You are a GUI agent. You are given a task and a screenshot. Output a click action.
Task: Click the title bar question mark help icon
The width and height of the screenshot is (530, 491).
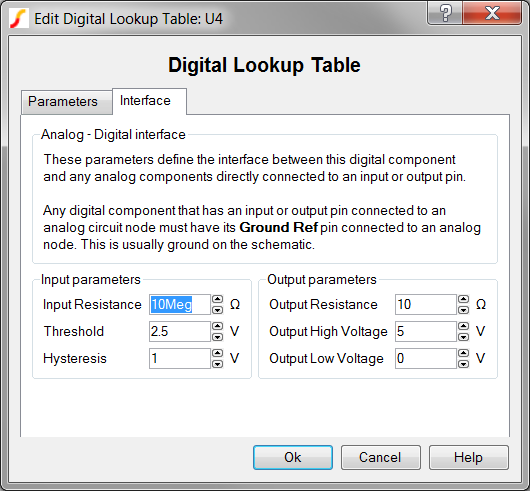(445, 14)
